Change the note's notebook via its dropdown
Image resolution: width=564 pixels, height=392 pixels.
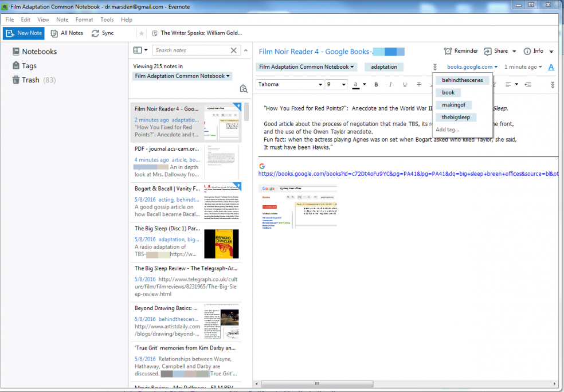tap(306, 67)
